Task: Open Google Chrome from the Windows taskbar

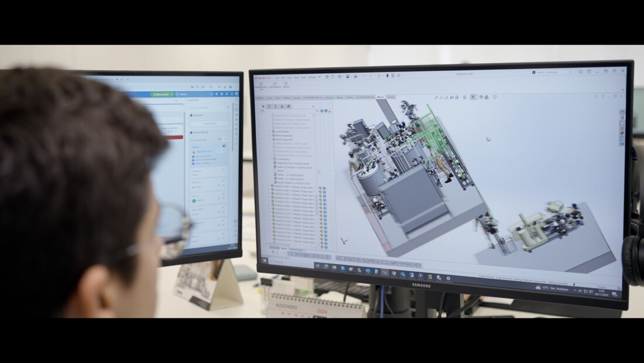Action: pyautogui.click(x=393, y=273)
